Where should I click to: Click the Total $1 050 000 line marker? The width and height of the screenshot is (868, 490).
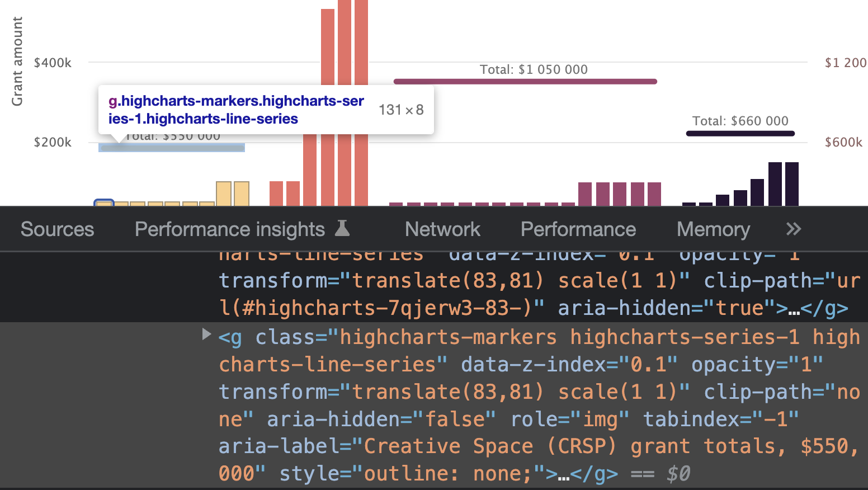(x=525, y=82)
